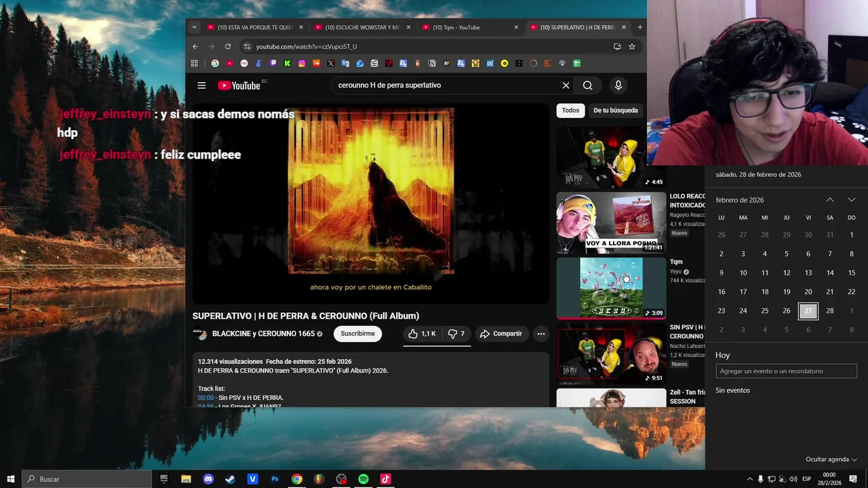Switch to ESCUCHE WOWSTAR Y ME tab
Screen dimensions: 868x488
[361, 28]
